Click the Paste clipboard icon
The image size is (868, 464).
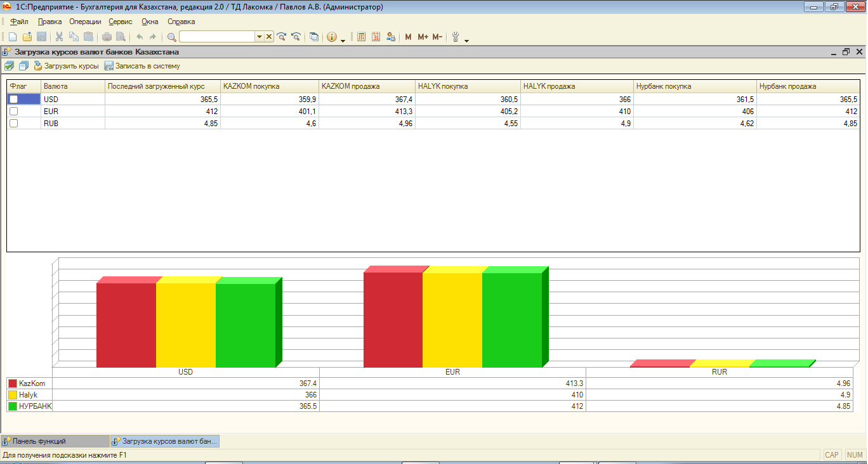coord(88,37)
